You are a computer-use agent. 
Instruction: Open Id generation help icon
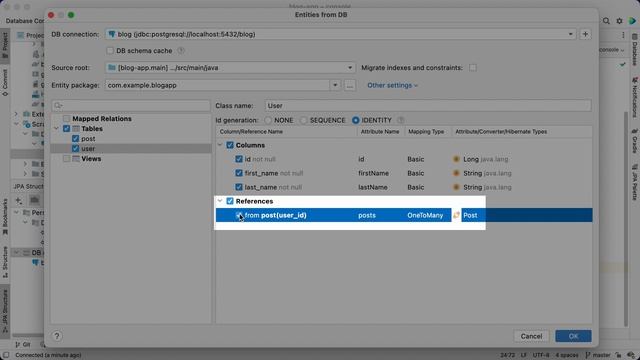[x=401, y=120]
